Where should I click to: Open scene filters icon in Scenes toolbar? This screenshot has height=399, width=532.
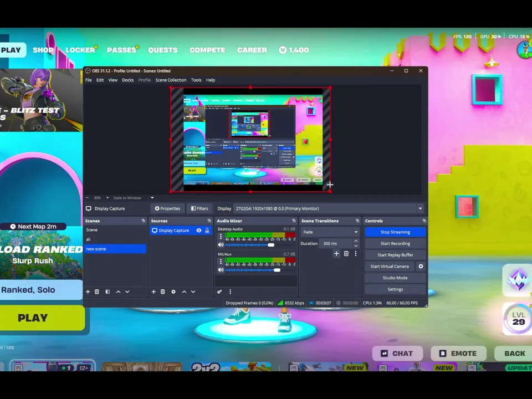click(x=108, y=292)
